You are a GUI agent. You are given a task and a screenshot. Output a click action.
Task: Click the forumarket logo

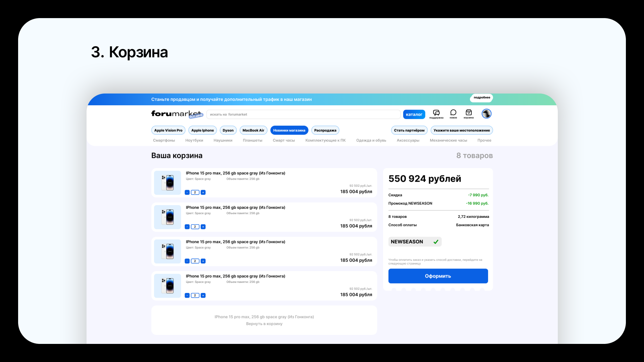click(x=176, y=114)
